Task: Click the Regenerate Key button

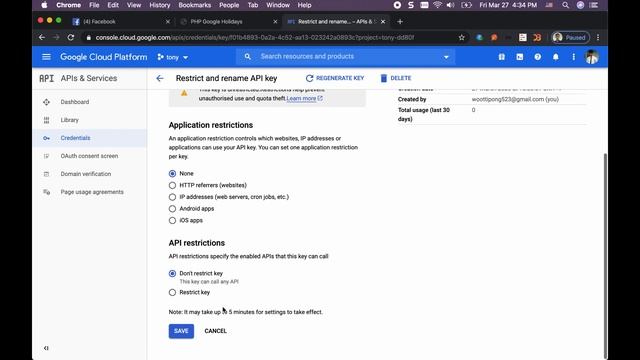Action: [x=335, y=78]
